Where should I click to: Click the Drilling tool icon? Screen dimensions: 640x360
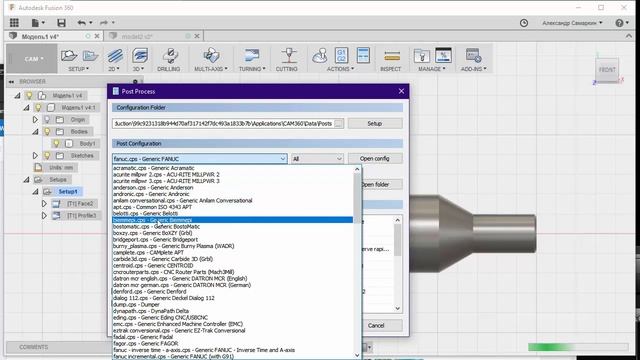(170, 56)
